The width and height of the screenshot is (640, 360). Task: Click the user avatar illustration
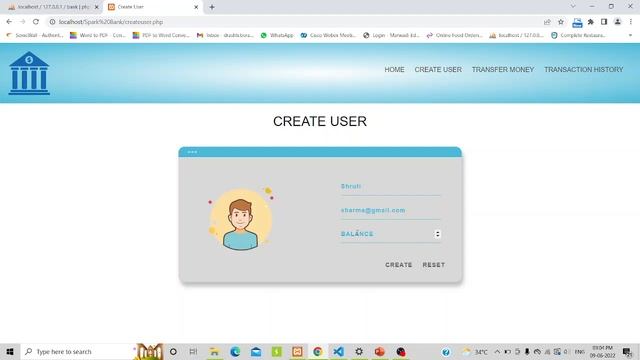click(241, 219)
